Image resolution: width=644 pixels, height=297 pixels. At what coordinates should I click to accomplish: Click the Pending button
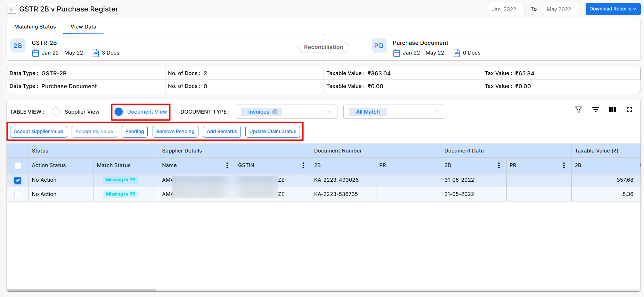pos(134,132)
